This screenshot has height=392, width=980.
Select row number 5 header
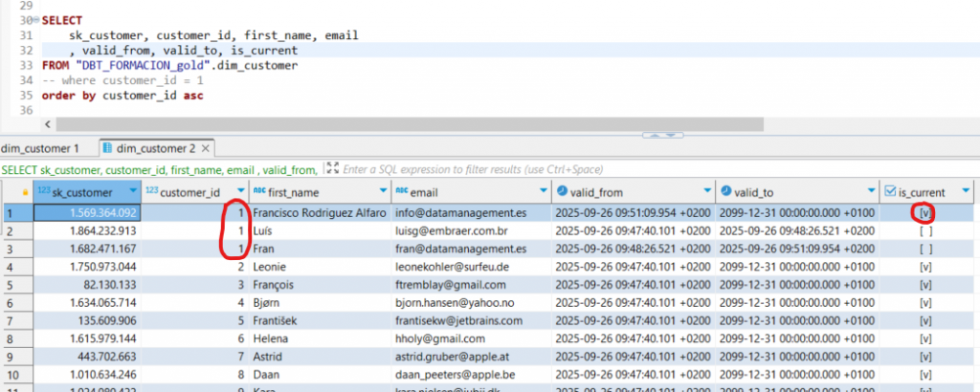pyautogui.click(x=11, y=285)
